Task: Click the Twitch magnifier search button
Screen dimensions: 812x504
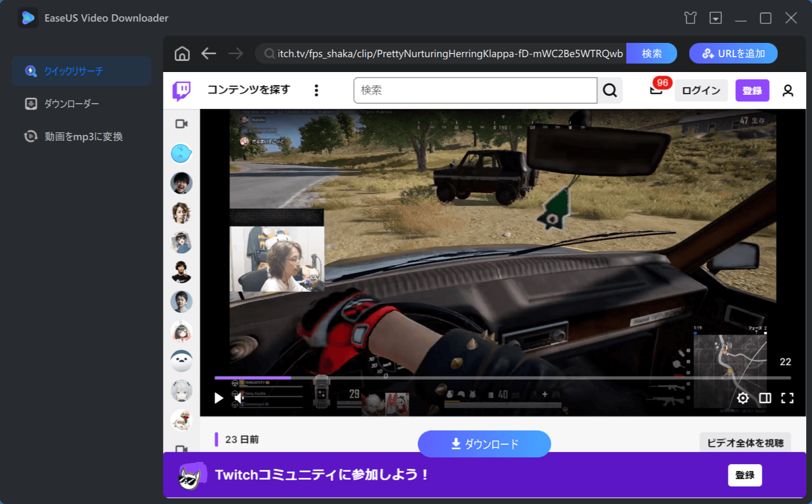Action: coord(610,91)
